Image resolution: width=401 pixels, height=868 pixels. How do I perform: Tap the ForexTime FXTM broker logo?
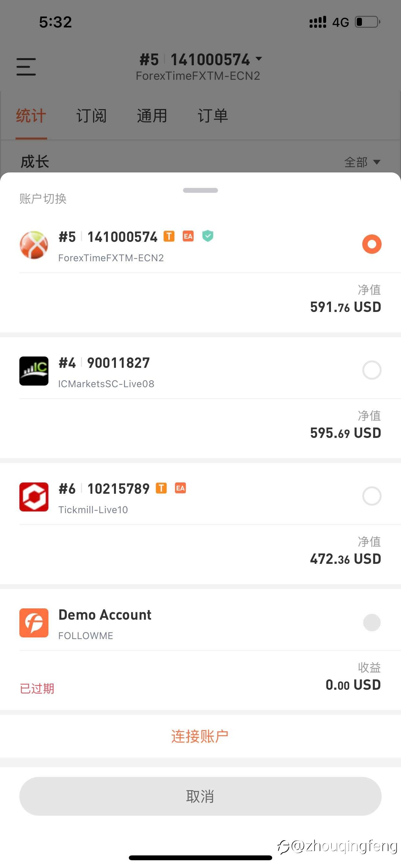pyautogui.click(x=34, y=245)
